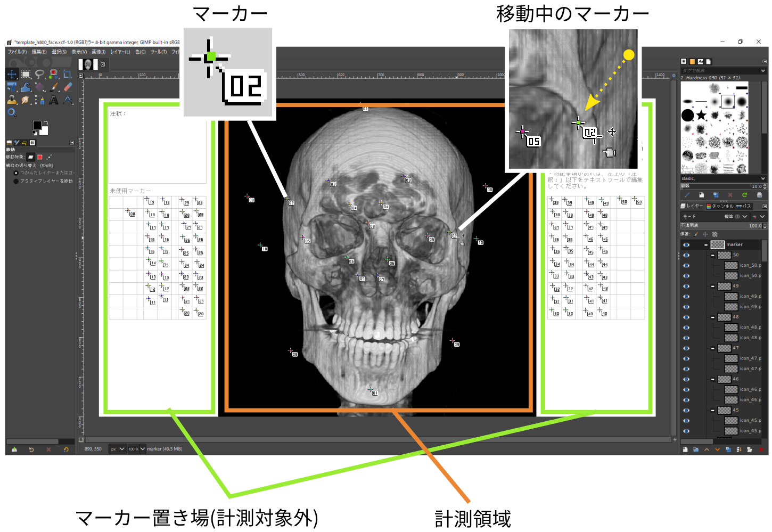
Task: Open the Basic brush tag dropdown
Action: [762, 178]
